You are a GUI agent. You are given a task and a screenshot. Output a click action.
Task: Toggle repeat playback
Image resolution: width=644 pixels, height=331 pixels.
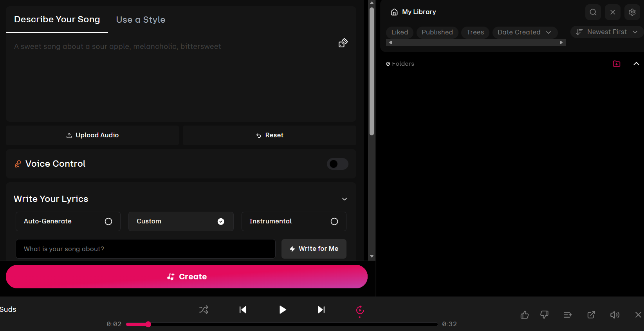coord(360,311)
